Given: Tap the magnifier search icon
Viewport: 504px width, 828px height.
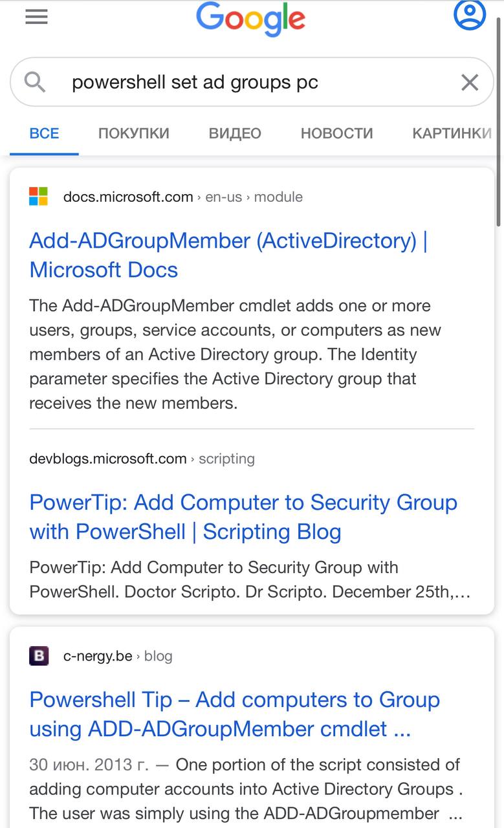Looking at the screenshot, I should coord(35,82).
